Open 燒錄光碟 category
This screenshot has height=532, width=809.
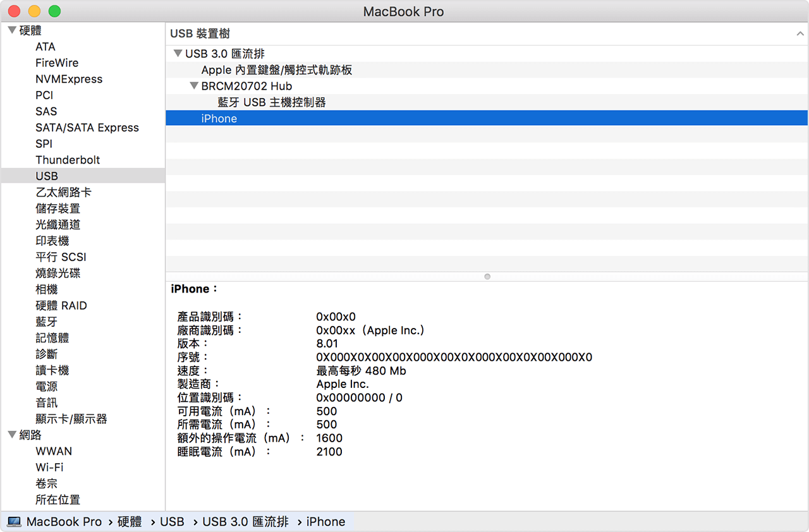pos(58,273)
